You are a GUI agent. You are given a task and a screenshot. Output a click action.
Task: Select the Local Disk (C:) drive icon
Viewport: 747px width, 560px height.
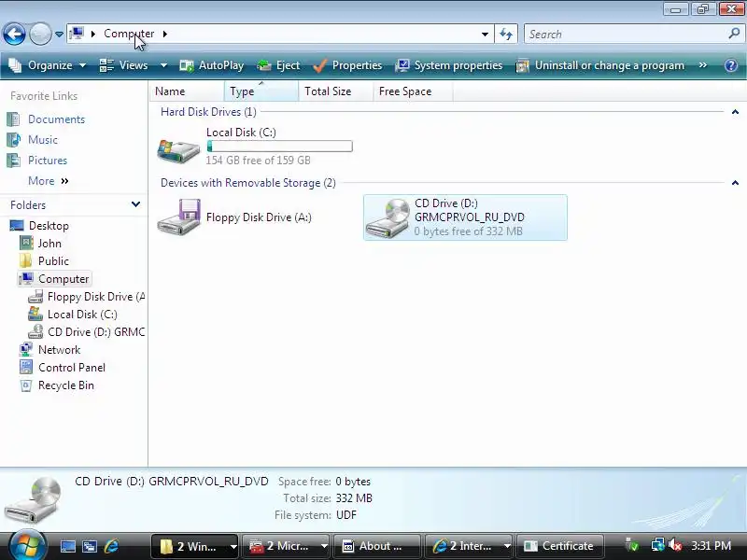[178, 151]
